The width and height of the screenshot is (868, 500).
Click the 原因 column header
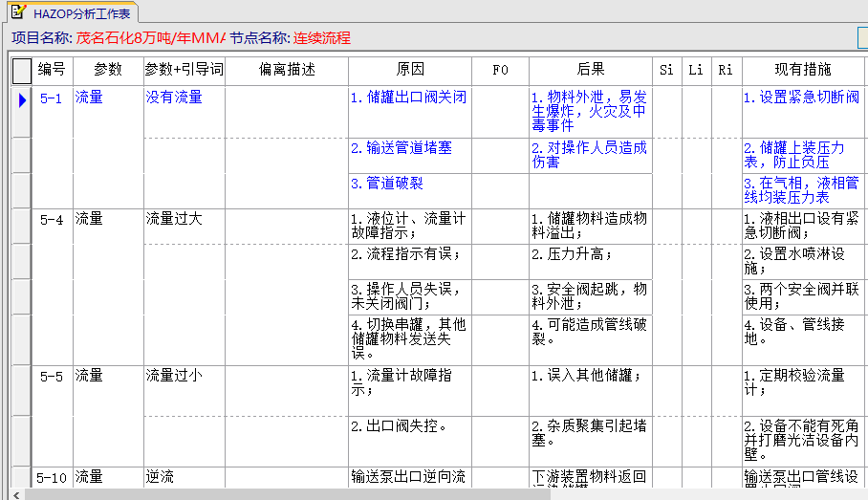410,70
